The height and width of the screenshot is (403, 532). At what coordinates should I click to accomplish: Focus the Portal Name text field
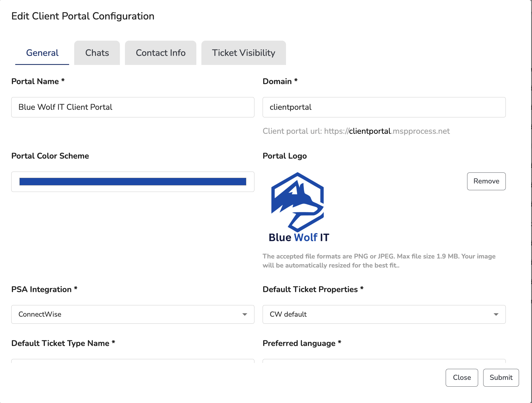point(133,107)
